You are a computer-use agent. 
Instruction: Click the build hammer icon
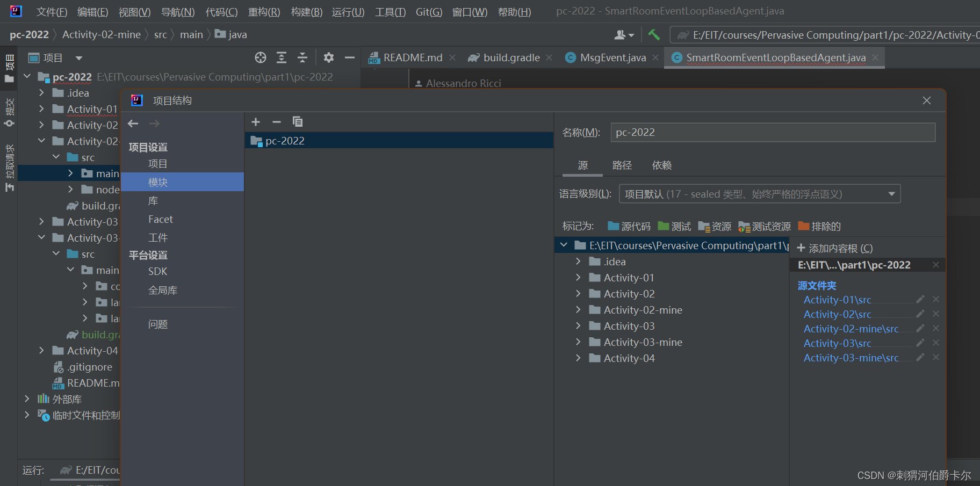654,35
